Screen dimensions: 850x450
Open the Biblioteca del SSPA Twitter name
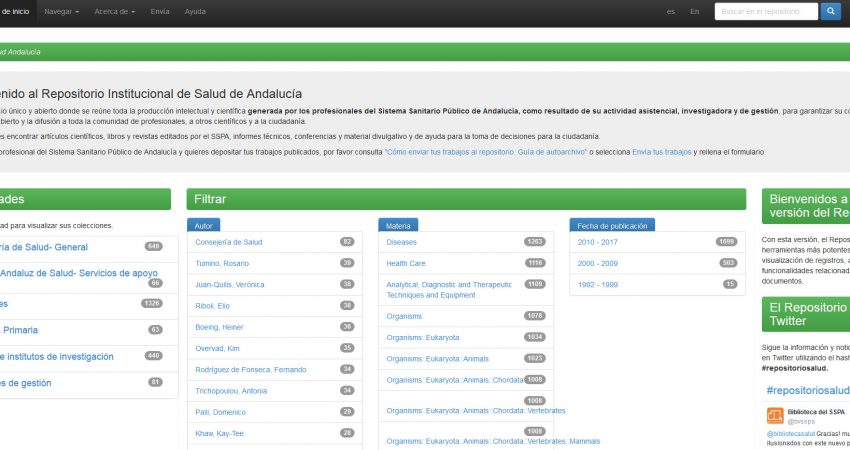point(816,412)
